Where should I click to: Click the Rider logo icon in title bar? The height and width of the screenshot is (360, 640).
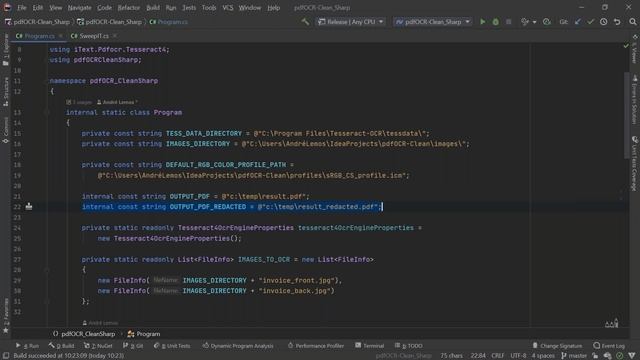coord(7,7)
